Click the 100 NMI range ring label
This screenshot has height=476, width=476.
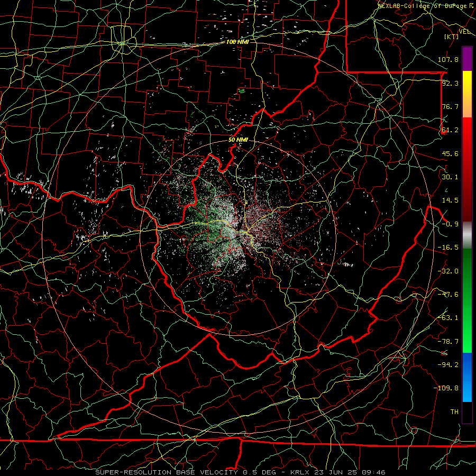(237, 42)
